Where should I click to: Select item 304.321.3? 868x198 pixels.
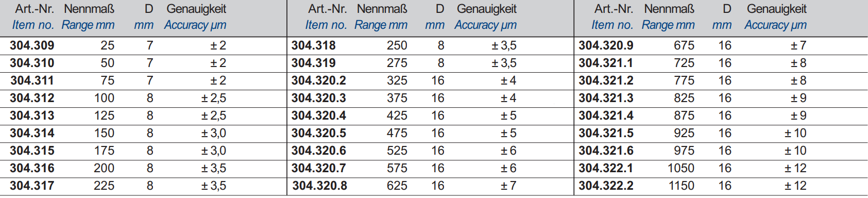pos(606,98)
